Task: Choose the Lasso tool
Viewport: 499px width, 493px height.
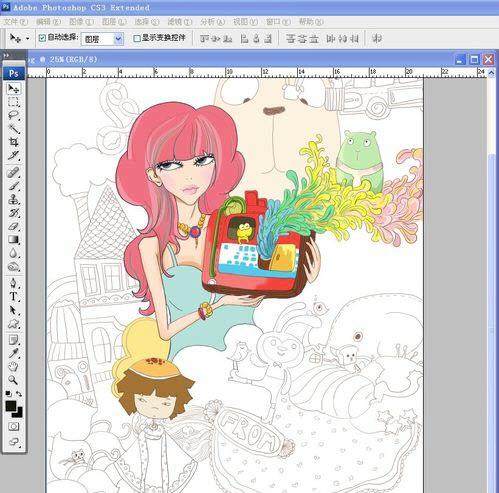Action: [x=14, y=116]
